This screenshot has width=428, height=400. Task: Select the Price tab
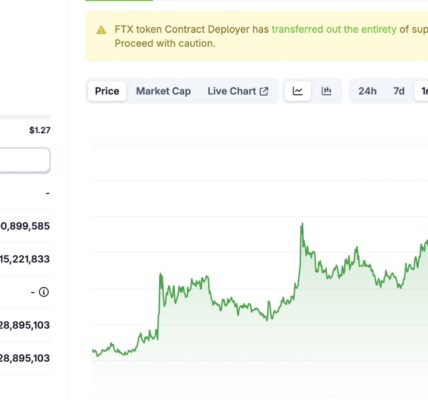(x=107, y=91)
